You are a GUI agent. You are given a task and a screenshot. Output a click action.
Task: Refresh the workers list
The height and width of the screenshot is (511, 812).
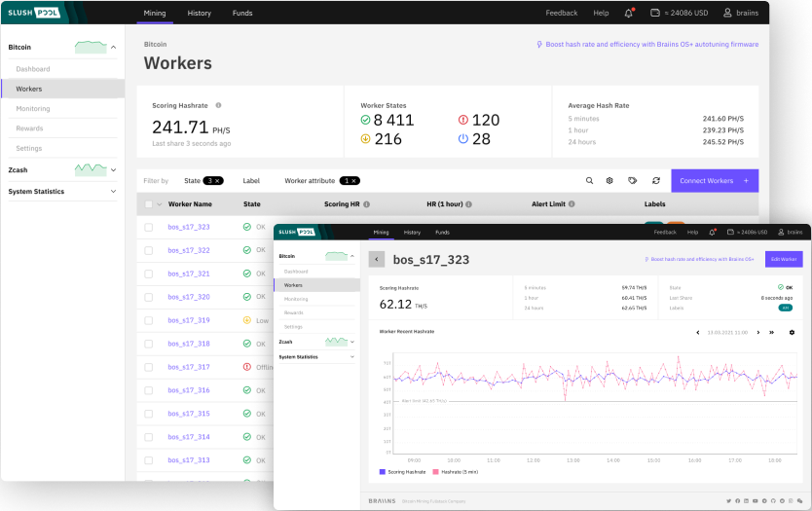pyautogui.click(x=656, y=181)
